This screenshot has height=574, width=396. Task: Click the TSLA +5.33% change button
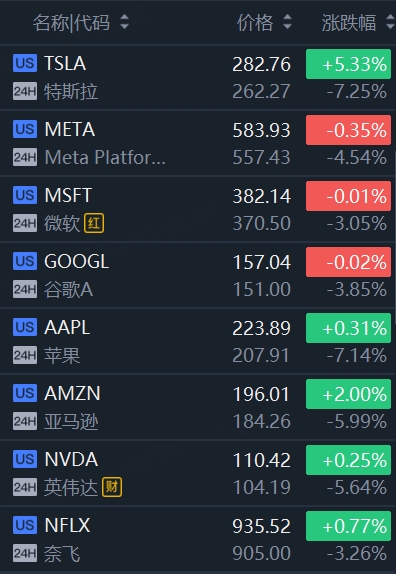tap(348, 64)
